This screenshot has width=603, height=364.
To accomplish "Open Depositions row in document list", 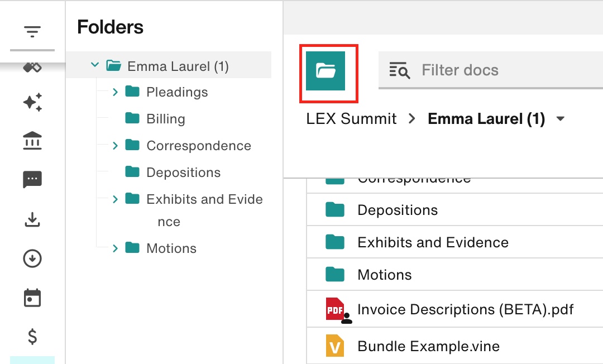I will tap(455, 210).
